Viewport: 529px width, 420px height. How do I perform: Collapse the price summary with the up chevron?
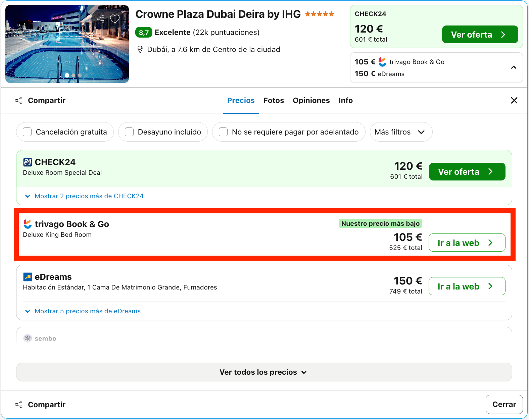pyautogui.click(x=514, y=67)
